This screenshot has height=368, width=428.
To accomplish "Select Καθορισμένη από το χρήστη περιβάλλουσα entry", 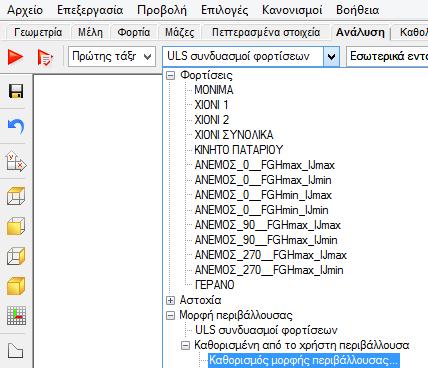I will pos(302,345).
